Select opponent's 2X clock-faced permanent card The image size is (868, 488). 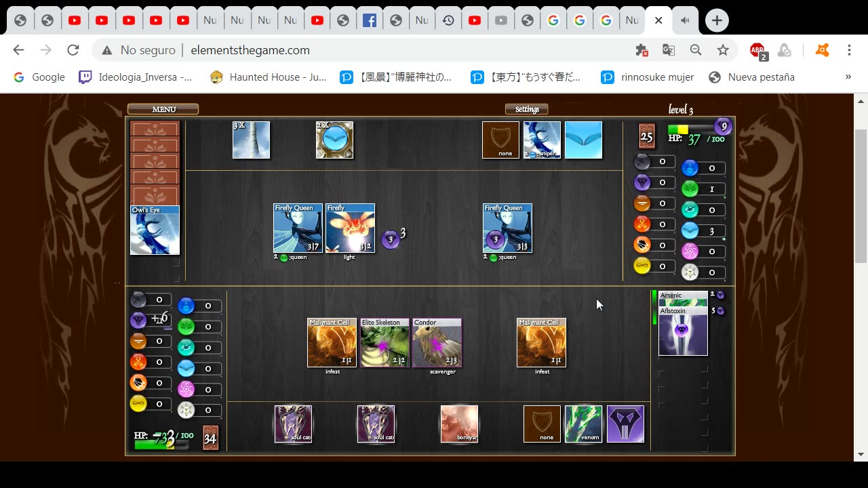(334, 140)
